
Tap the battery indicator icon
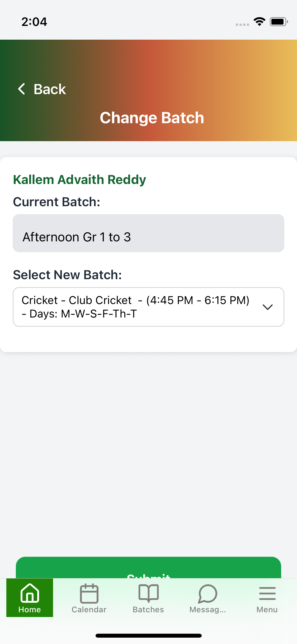(x=279, y=22)
